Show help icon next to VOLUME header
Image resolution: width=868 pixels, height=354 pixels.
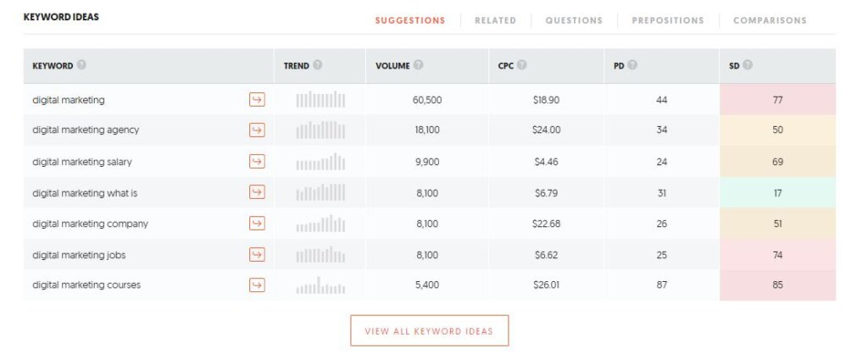pos(418,64)
